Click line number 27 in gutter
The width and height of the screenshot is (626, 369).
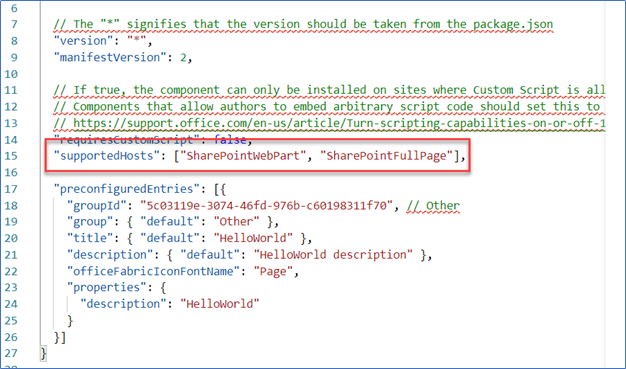(x=11, y=353)
